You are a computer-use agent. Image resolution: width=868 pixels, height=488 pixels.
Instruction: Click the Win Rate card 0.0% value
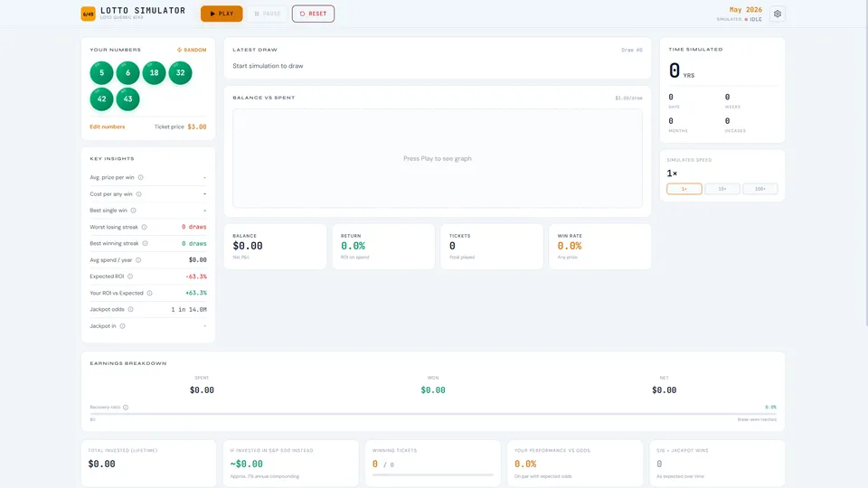click(x=570, y=246)
